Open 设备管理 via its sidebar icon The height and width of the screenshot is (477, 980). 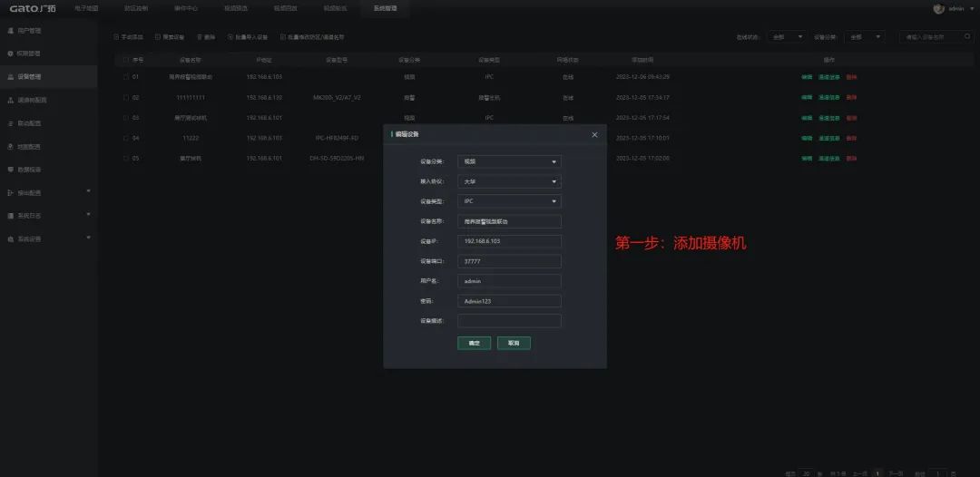10,77
